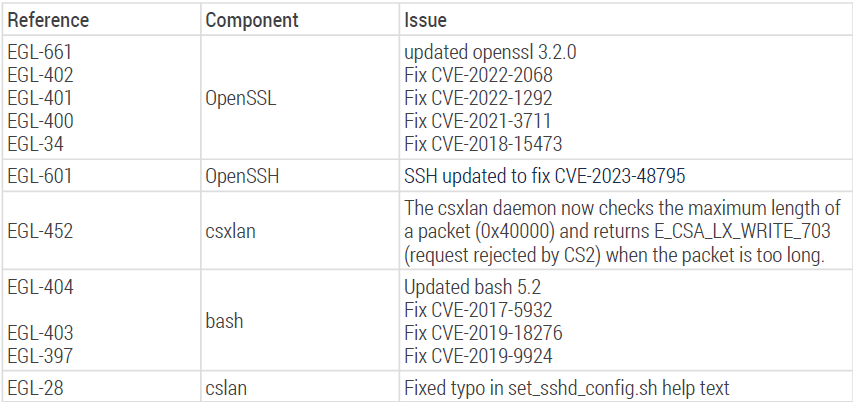Click the Reference column header
The height and width of the screenshot is (402, 853).
click(x=48, y=21)
